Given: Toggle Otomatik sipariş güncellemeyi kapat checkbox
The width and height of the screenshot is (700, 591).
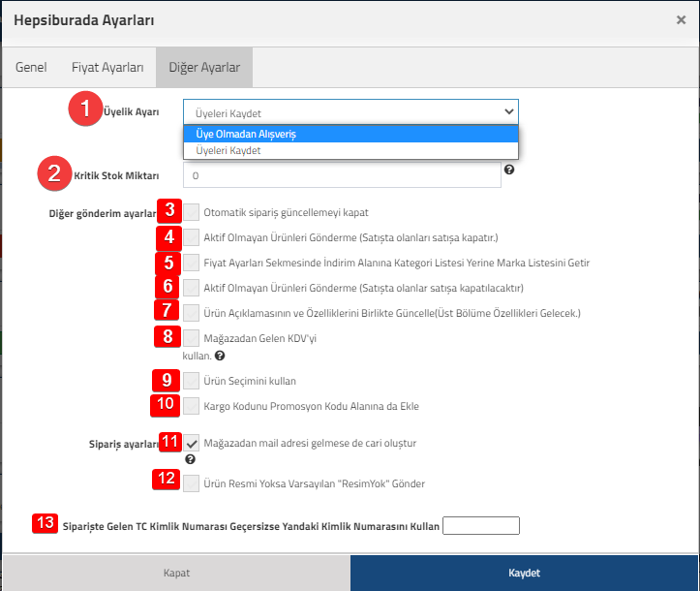Looking at the screenshot, I should (x=192, y=212).
